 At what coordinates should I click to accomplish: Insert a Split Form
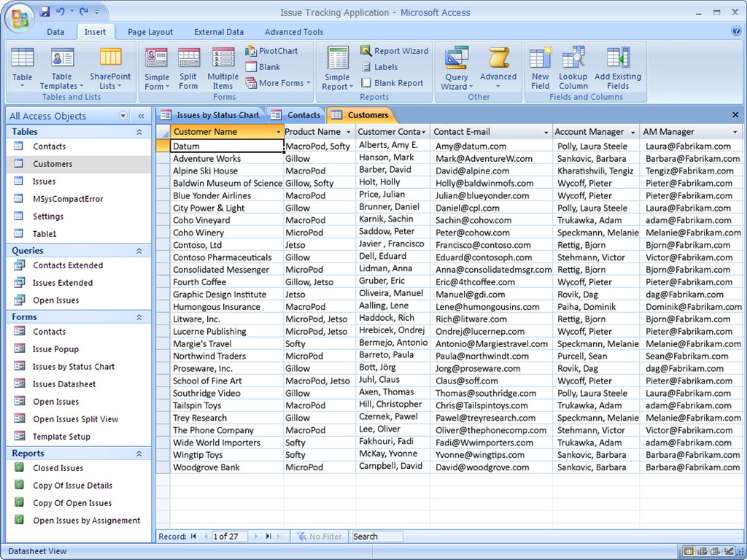(188, 66)
